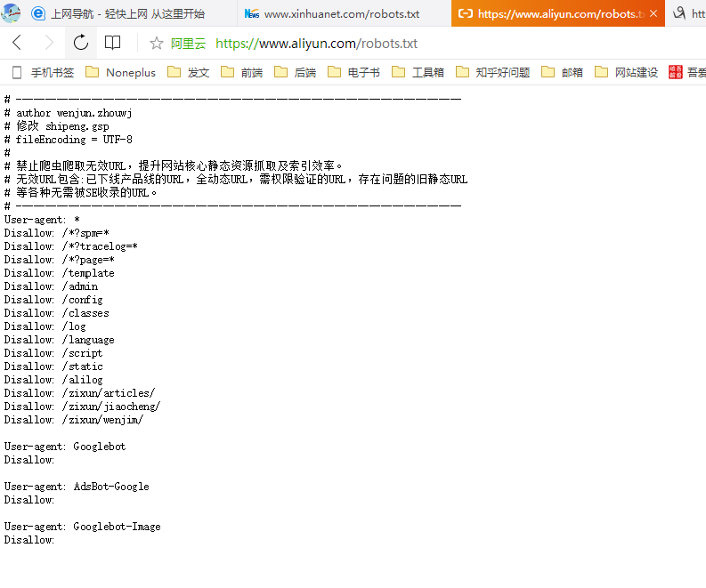Click the '等各种无需被SE收录的URL' comment line

point(81,192)
